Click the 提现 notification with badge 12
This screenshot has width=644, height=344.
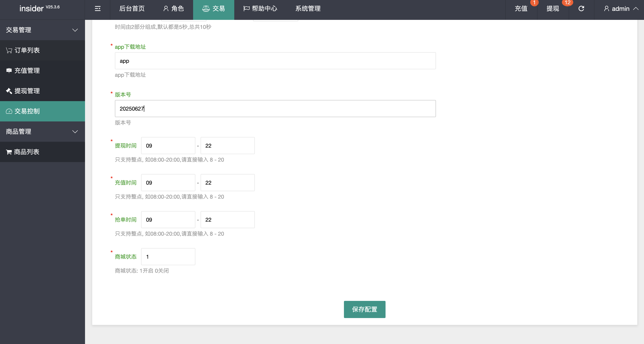pos(552,9)
